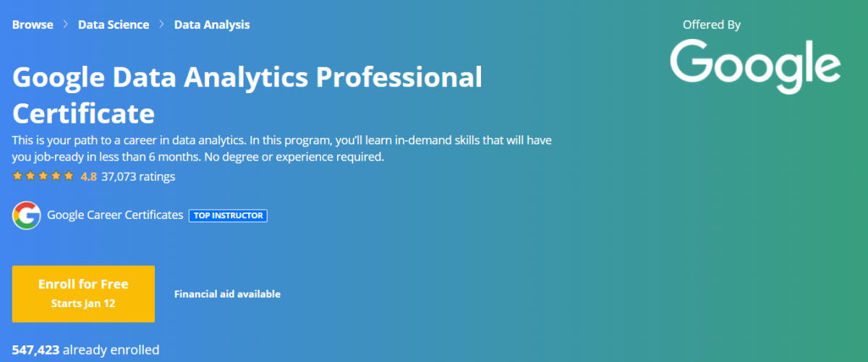Image resolution: width=868 pixels, height=362 pixels.
Task: Click the Google Data Analytics Professional Certificate title
Action: (247, 94)
